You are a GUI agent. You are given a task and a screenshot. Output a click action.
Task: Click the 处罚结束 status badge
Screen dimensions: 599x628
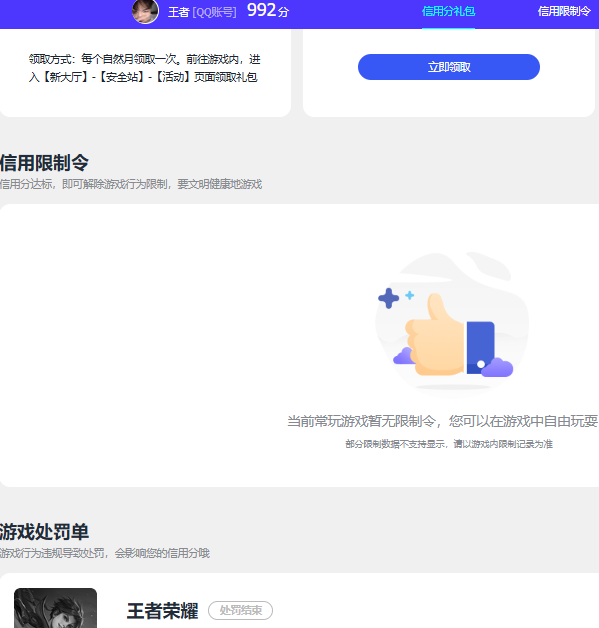(241, 610)
